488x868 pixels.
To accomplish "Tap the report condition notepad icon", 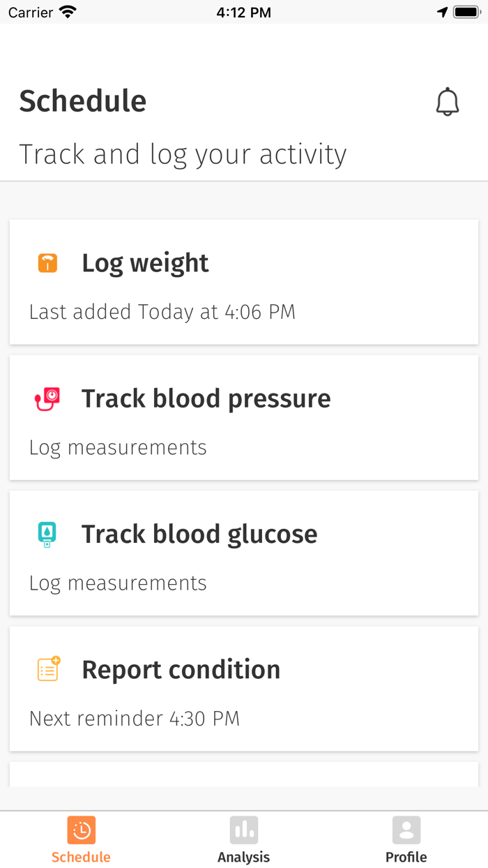I will pyautogui.click(x=48, y=669).
